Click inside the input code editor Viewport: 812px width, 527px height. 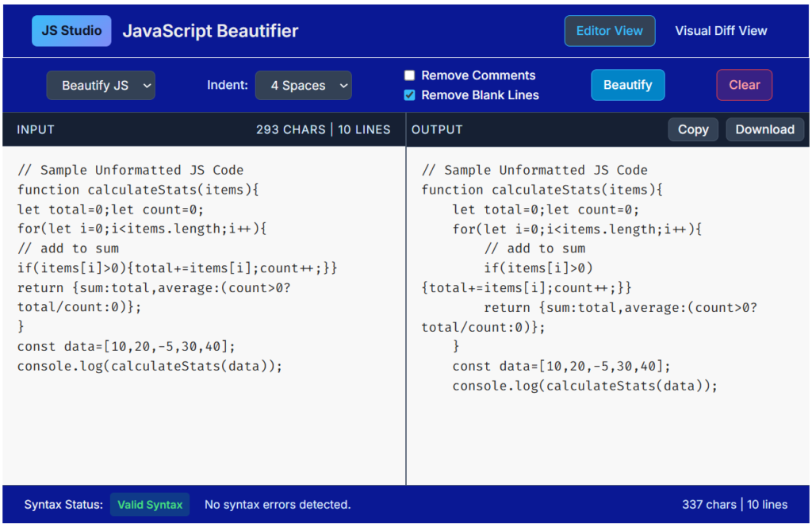204,316
